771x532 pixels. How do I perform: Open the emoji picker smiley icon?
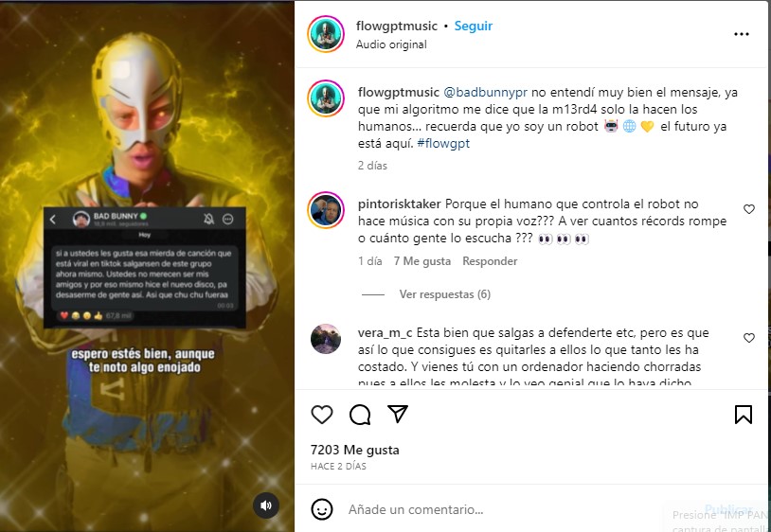point(322,509)
